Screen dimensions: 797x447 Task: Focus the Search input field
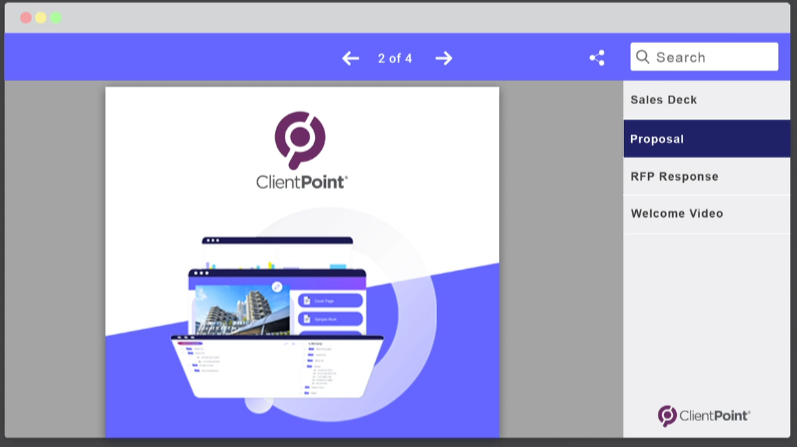pos(704,57)
